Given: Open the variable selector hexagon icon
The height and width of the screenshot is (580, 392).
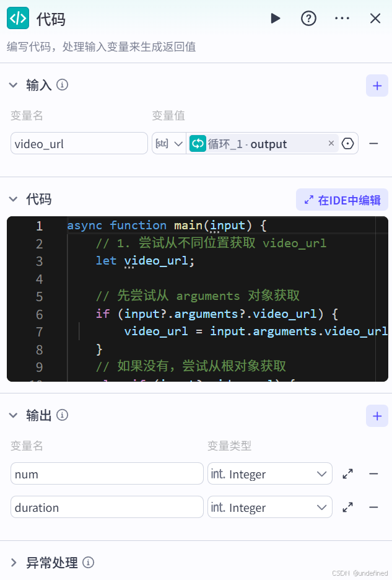Looking at the screenshot, I should click(347, 143).
